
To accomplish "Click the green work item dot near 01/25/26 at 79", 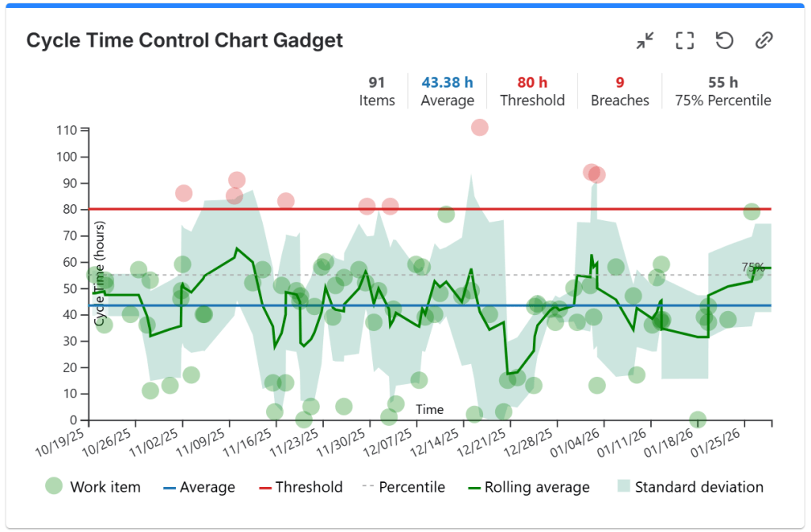I will coord(752,211).
